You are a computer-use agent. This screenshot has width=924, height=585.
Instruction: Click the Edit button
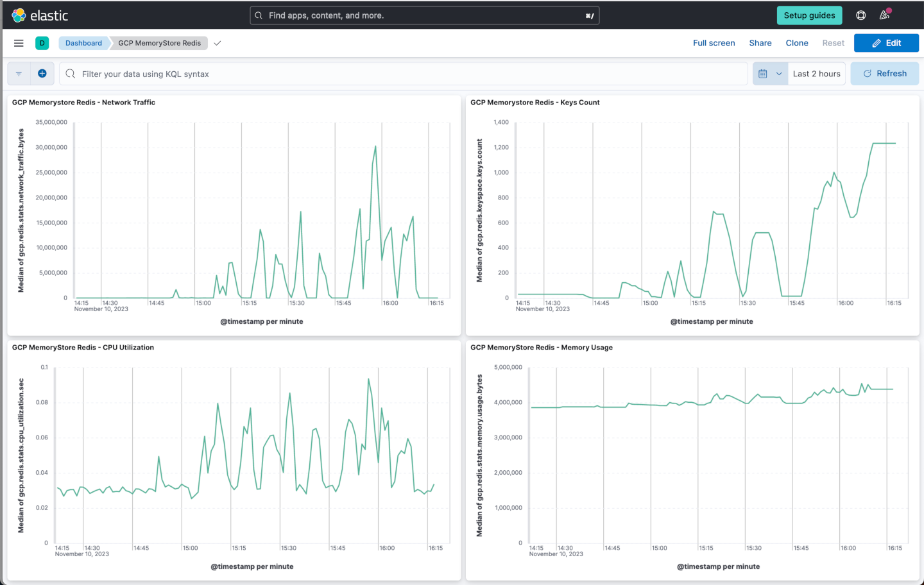point(886,43)
